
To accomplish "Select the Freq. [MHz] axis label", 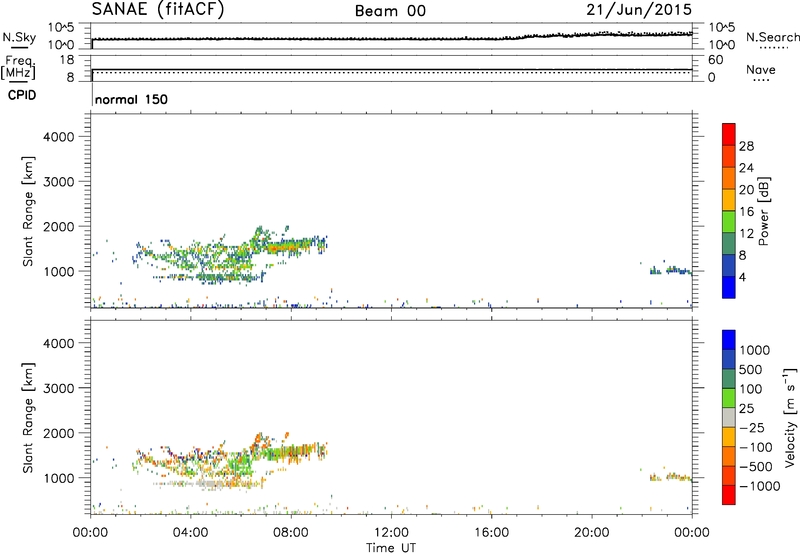I will coord(19,67).
